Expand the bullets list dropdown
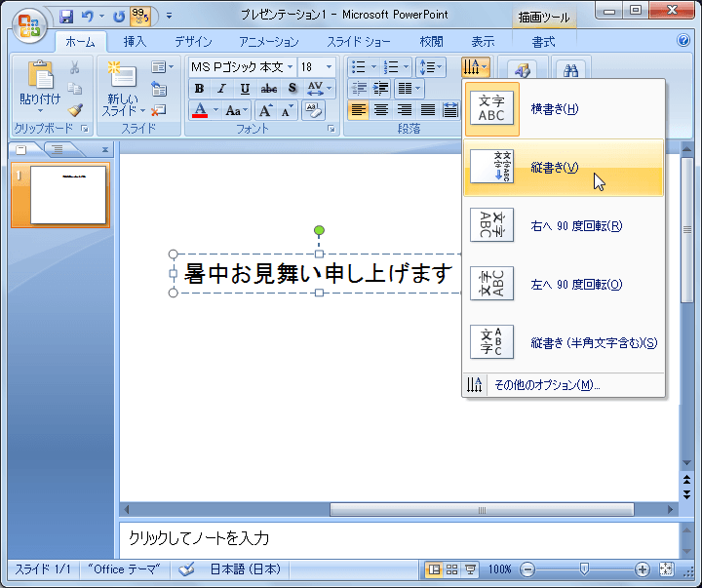Viewport: 702px width, 588px height. pyautogui.click(x=373, y=67)
